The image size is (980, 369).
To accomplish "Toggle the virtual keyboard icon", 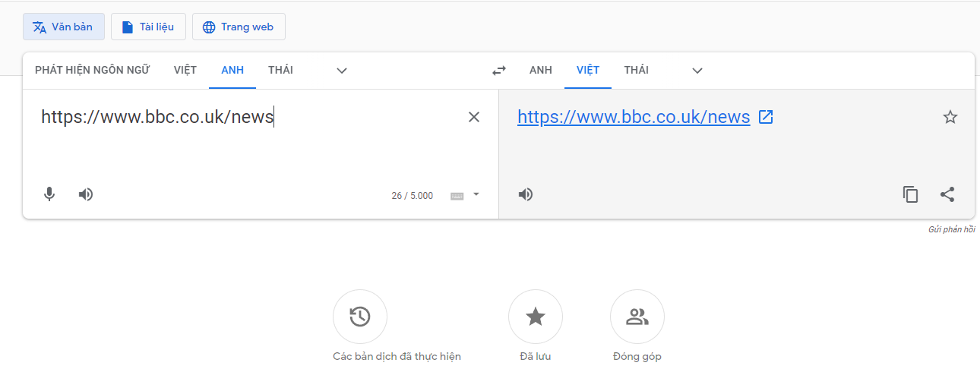I will (457, 196).
